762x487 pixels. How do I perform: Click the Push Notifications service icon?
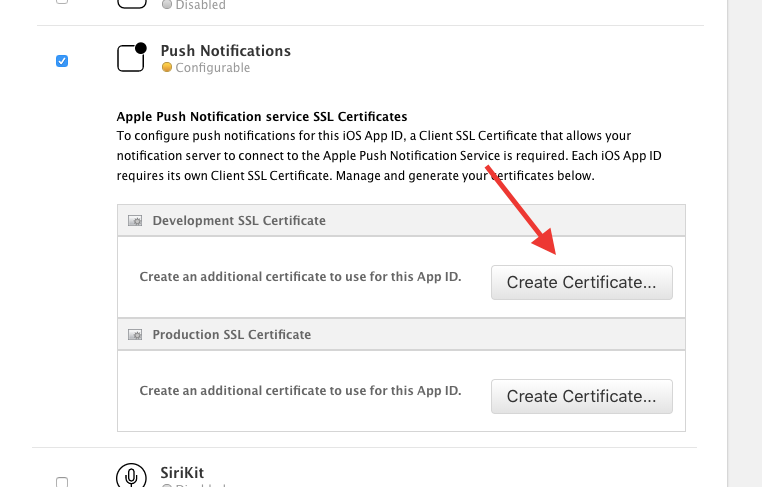pyautogui.click(x=132, y=57)
